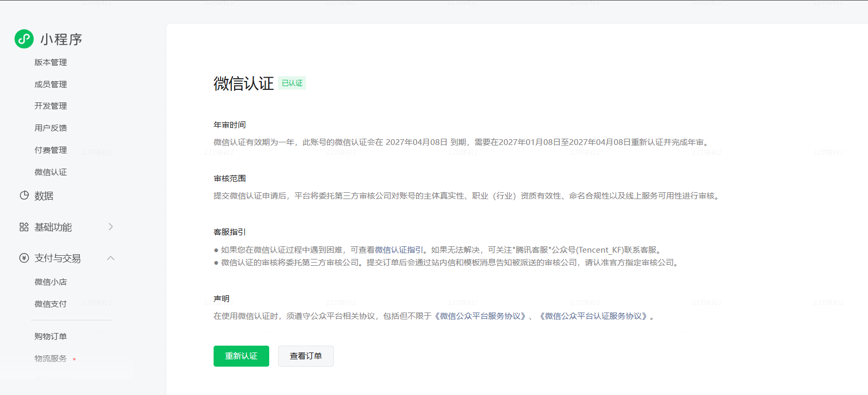Click the 审核范围 section heading

pyautogui.click(x=230, y=179)
